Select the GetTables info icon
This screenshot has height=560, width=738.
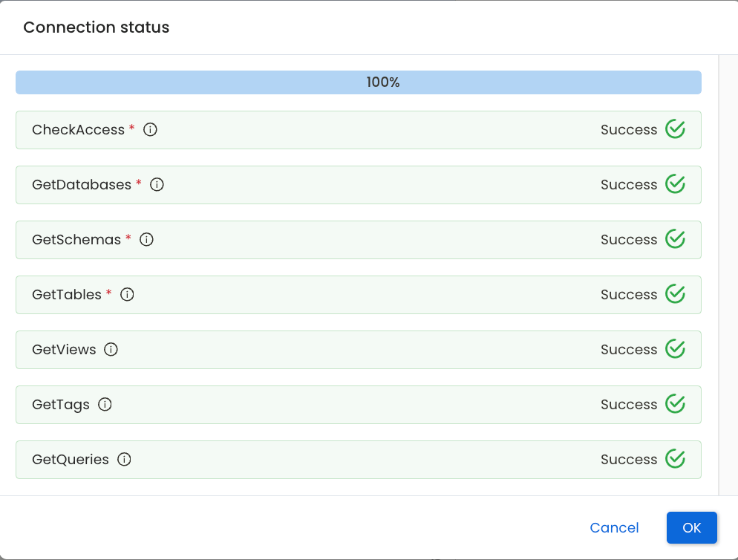tap(127, 294)
